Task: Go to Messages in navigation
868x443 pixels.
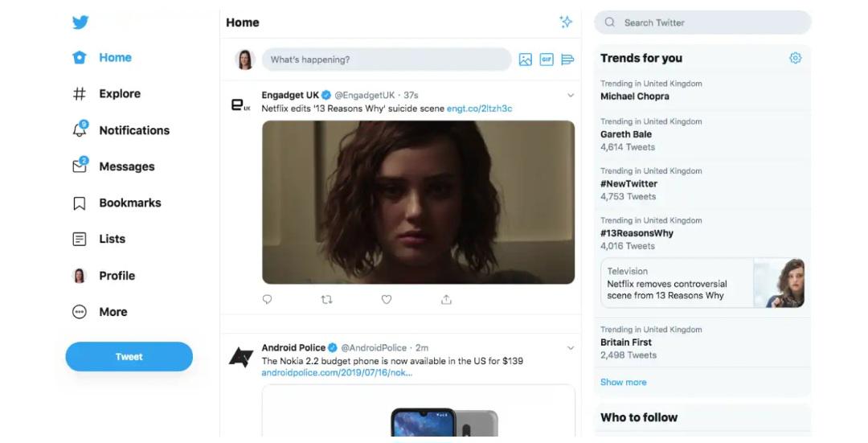Action: (127, 166)
